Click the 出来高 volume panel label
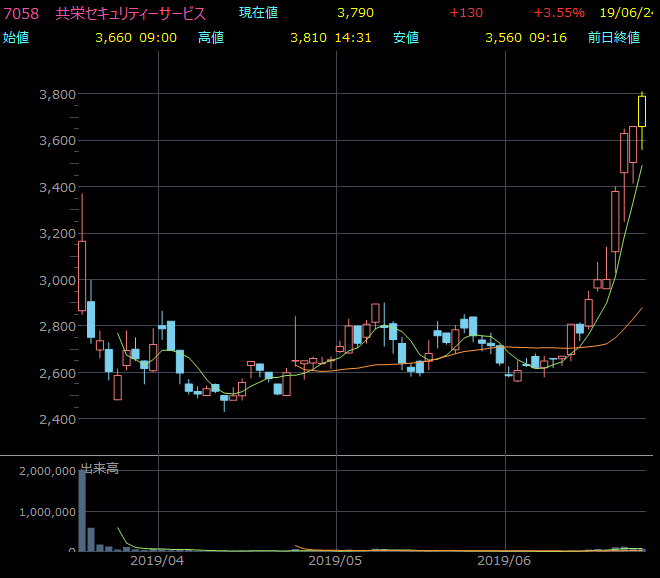Viewport: 660px width, 578px height. click(99, 468)
